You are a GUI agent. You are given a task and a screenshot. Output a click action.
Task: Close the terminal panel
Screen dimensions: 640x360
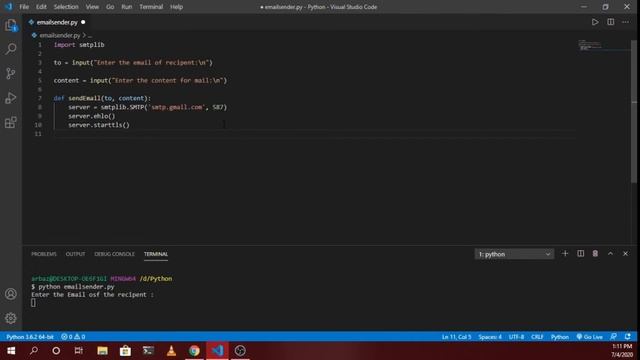[625, 253]
